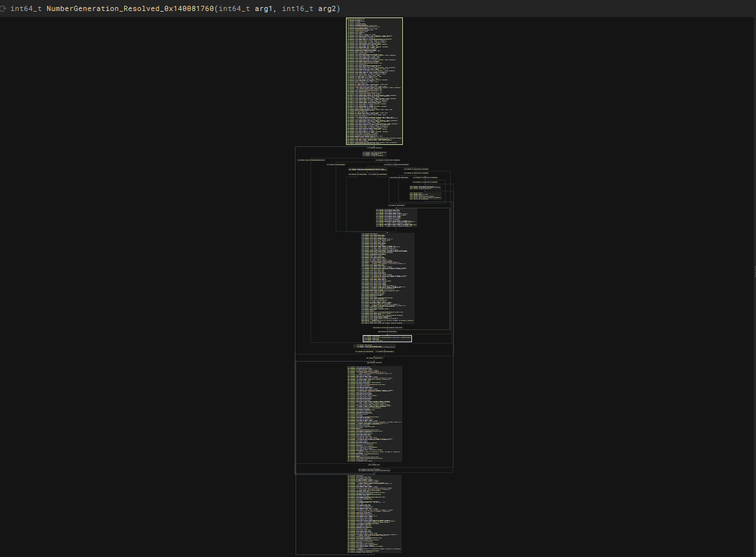Select the bottom-most graph block
This screenshot has width=756, height=557.
coord(374,514)
